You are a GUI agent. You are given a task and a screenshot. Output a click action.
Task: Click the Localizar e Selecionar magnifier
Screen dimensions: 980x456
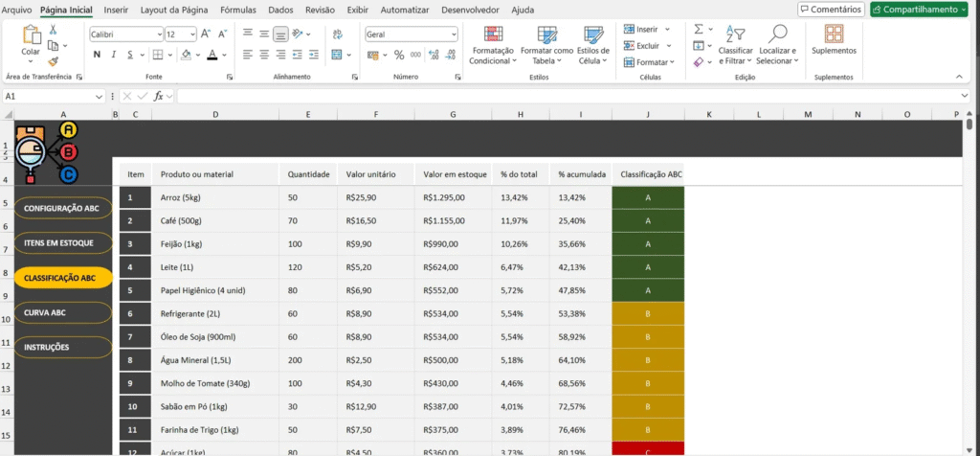777,34
